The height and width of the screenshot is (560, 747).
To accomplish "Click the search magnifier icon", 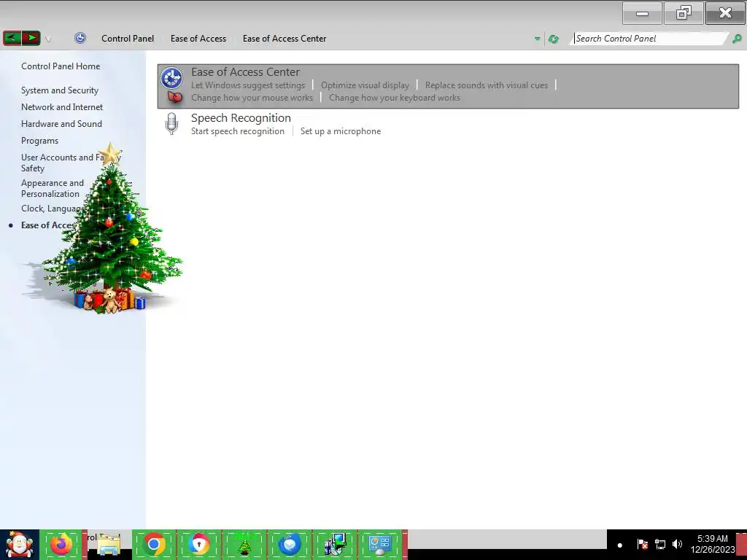I will coord(737,39).
